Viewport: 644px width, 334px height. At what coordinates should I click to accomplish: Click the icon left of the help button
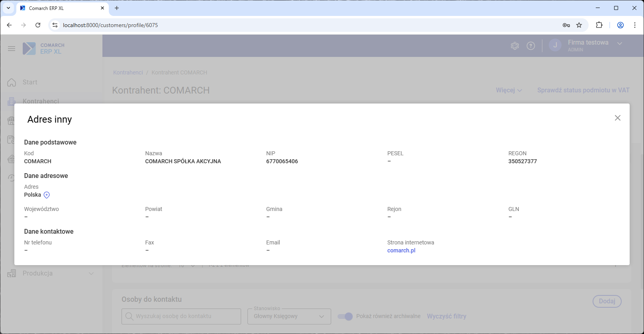click(514, 46)
